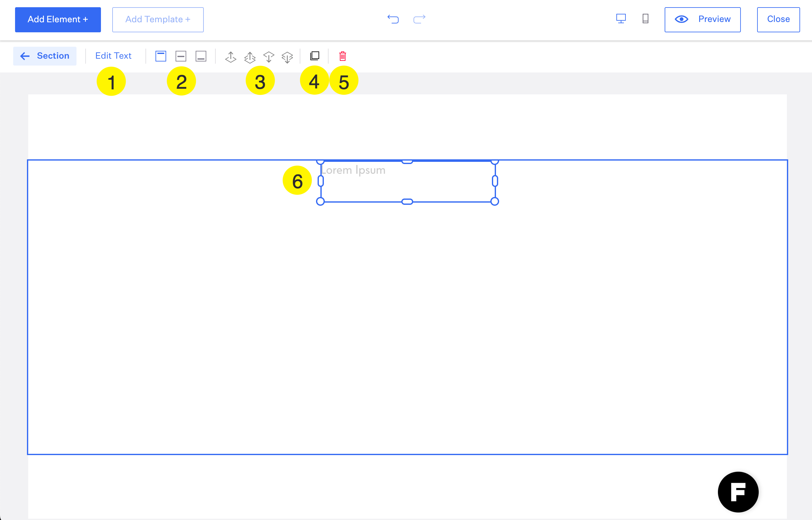Duplicate the selected text element
This screenshot has height=520, width=812.
[x=314, y=56]
